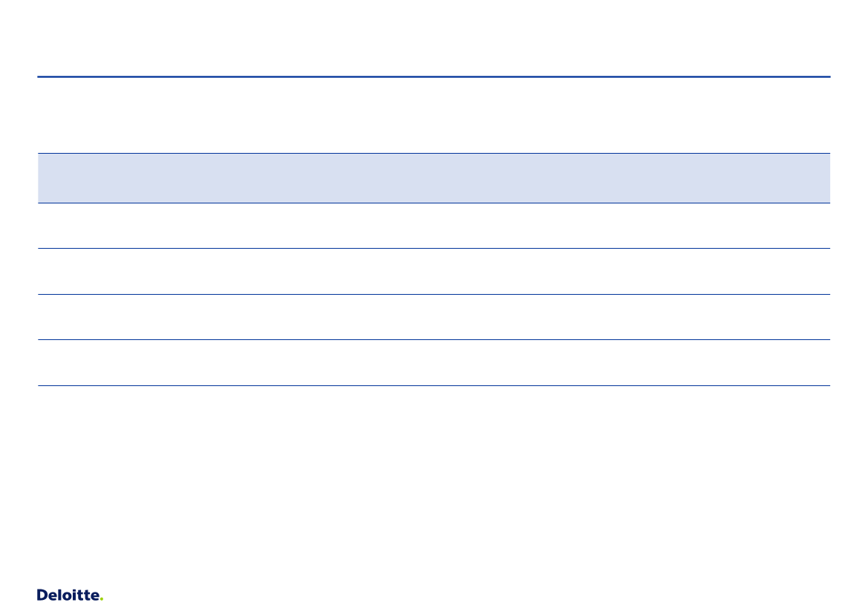Click the top border of shaded header

434,154
